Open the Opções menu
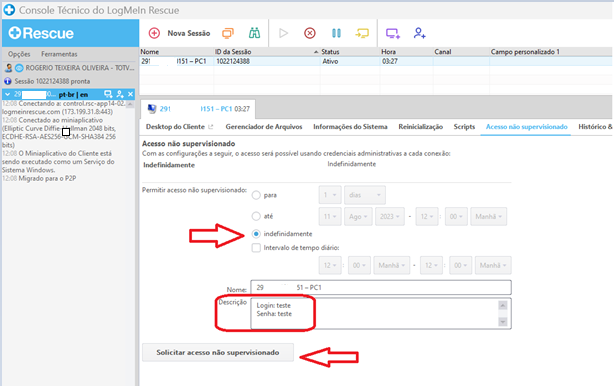614x386 pixels. click(x=19, y=54)
